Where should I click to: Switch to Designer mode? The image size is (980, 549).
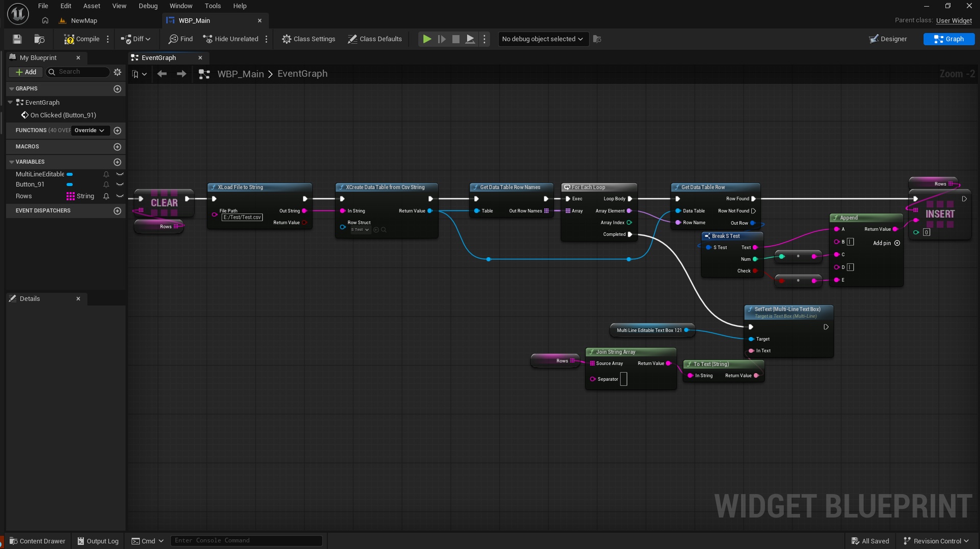[x=888, y=39]
